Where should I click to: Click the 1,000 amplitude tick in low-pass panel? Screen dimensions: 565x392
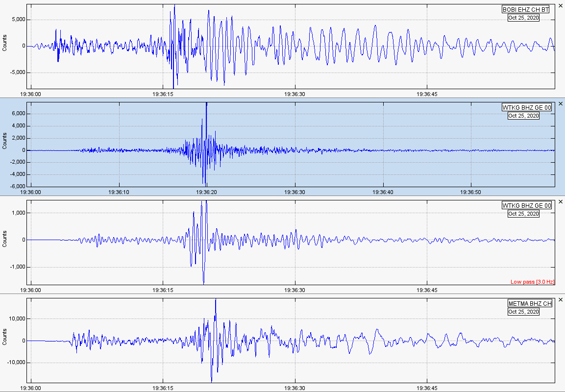coord(18,213)
